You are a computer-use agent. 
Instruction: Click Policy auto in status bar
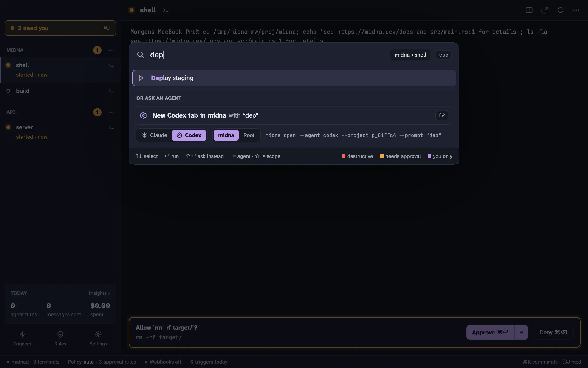[x=81, y=362]
